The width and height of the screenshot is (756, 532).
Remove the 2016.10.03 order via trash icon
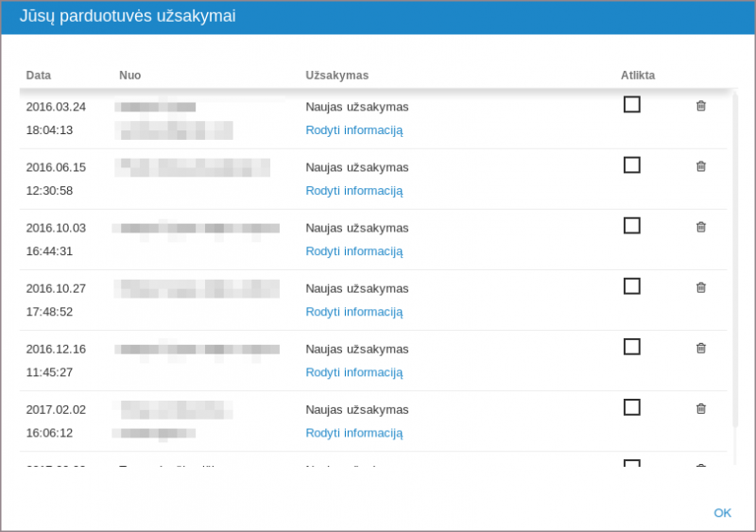tap(700, 227)
